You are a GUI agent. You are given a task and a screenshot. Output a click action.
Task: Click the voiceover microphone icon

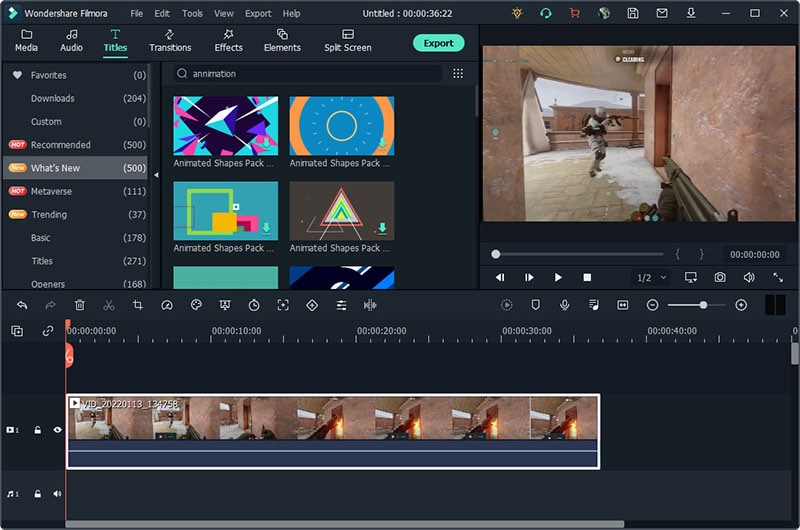coord(565,305)
